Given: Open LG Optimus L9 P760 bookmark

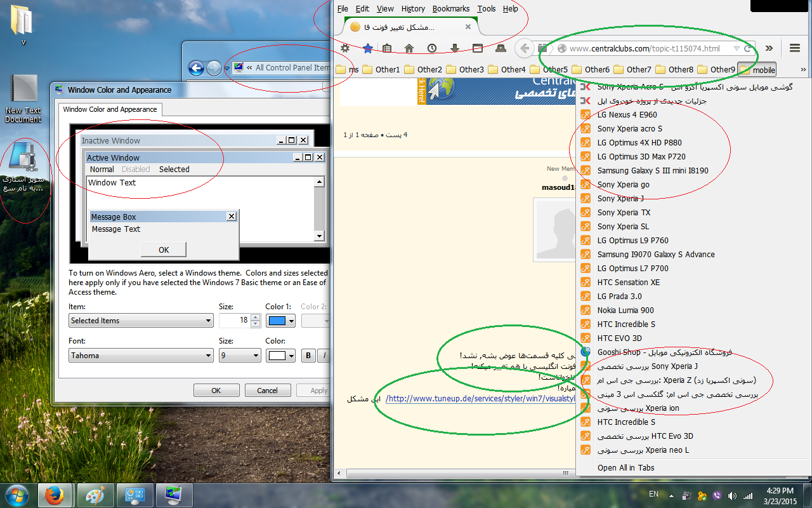Looking at the screenshot, I should coord(693,241).
